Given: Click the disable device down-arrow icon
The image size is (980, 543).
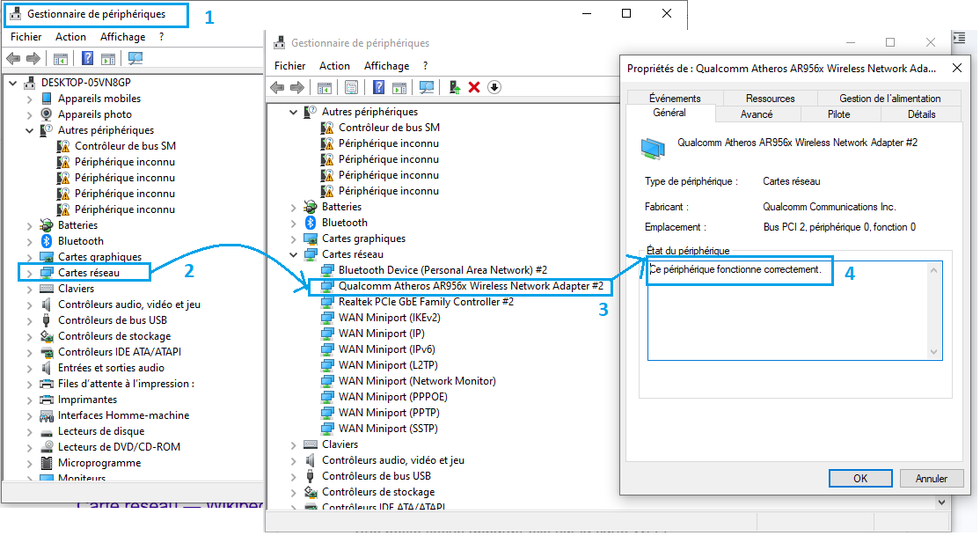Looking at the screenshot, I should [494, 88].
